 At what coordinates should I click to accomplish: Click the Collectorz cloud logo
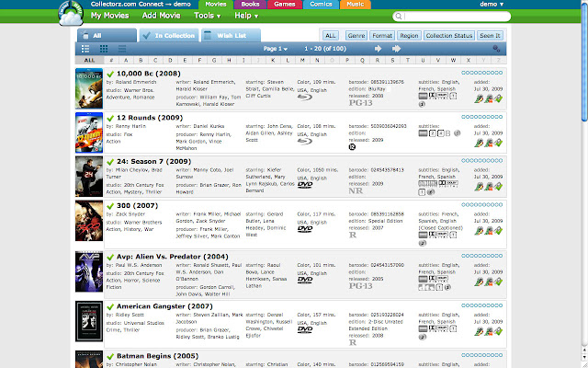click(x=71, y=14)
